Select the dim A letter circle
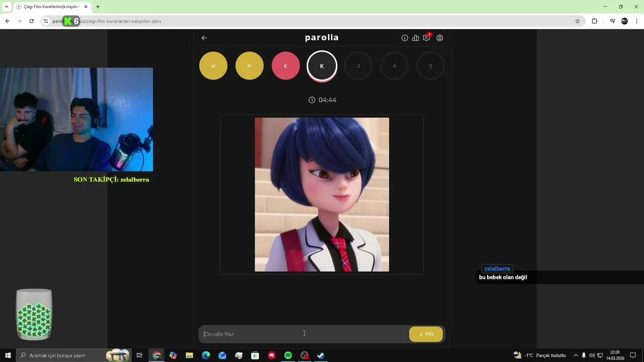Screen dimensions: 644x362 [394, 66]
